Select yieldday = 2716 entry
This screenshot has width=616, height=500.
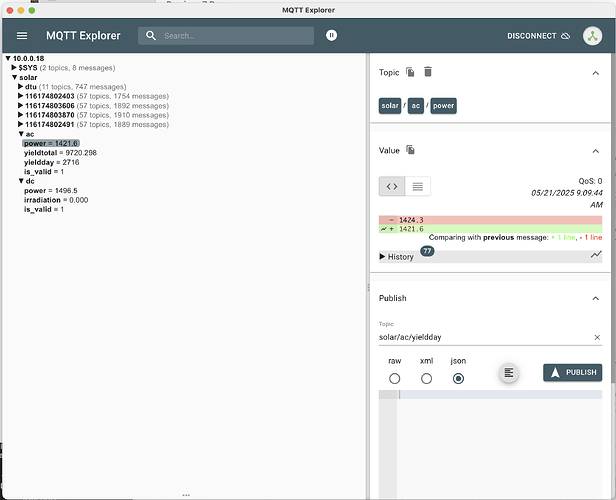(51, 162)
